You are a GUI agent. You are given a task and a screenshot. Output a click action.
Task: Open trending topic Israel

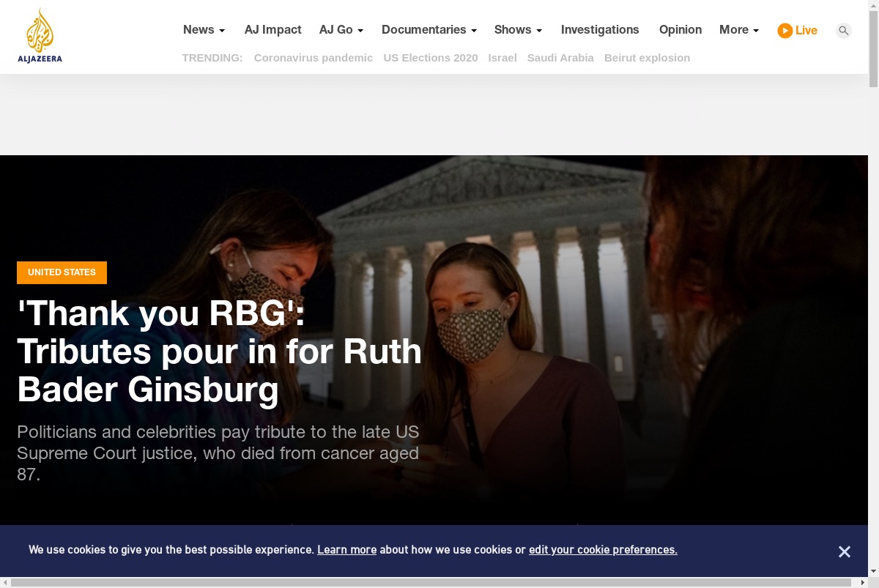(502, 58)
